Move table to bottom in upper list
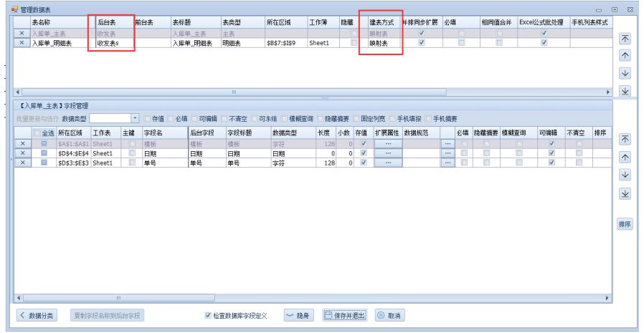The width and height of the screenshot is (644, 333). pos(625,91)
